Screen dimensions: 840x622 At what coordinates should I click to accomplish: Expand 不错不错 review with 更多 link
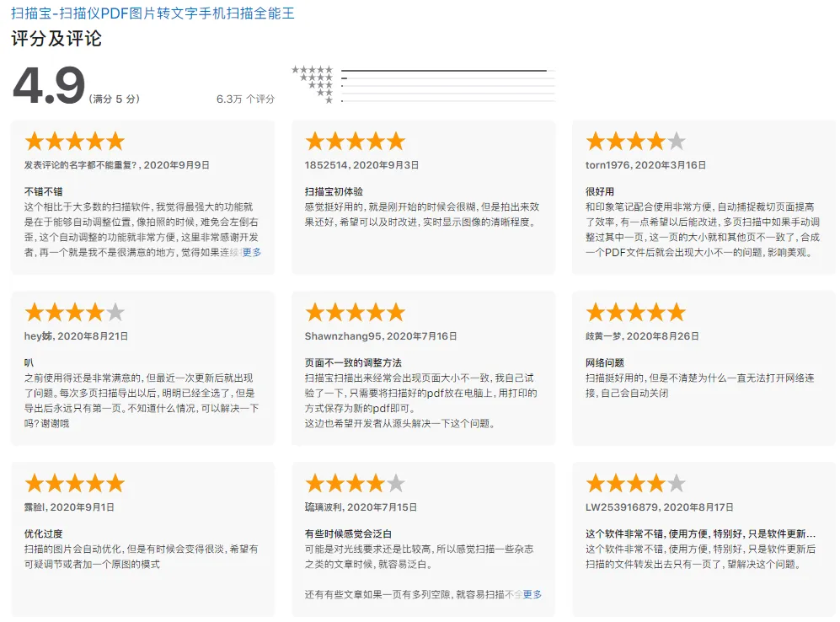[252, 252]
